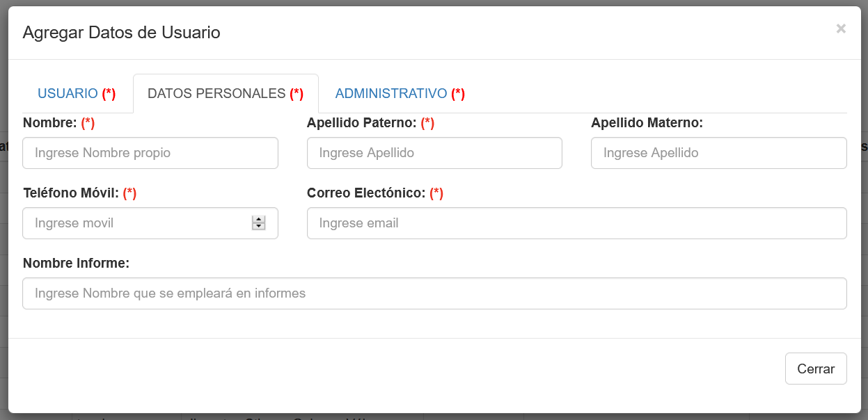Increase móvil number with the up arrow
The width and height of the screenshot is (868, 420).
coord(259,220)
